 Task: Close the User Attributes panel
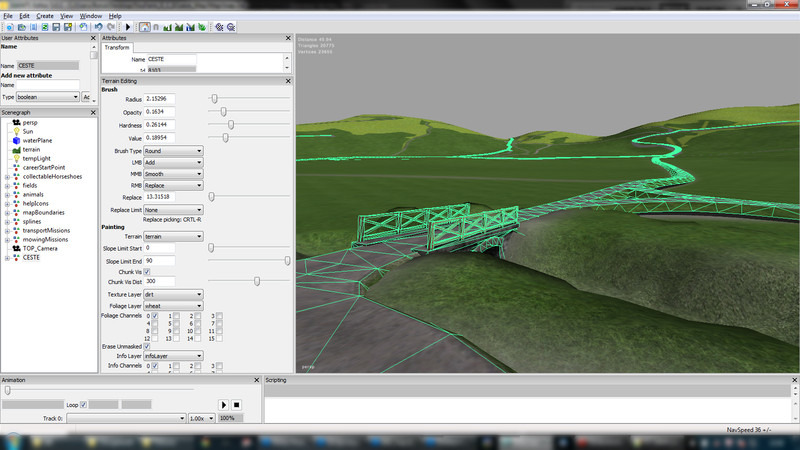tap(93, 38)
